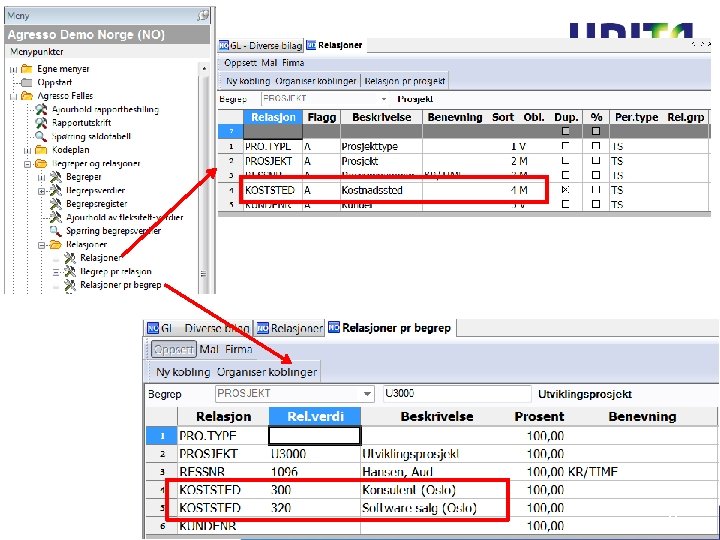Image resolution: width=720 pixels, height=540 pixels.
Task: Click the Kodeplan folder icon
Action: click(x=41, y=150)
